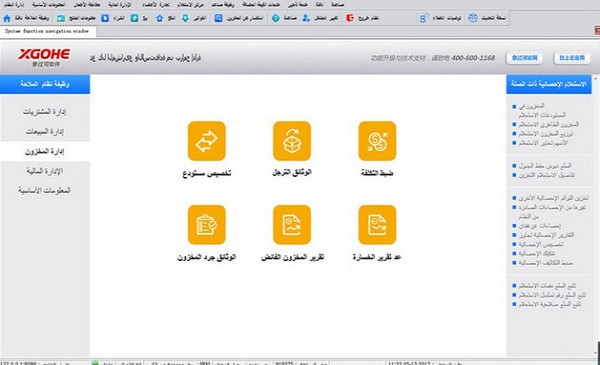Open الإدارة المالية in the menu bar
Viewport: 600px width, 365px height.
(120, 5)
